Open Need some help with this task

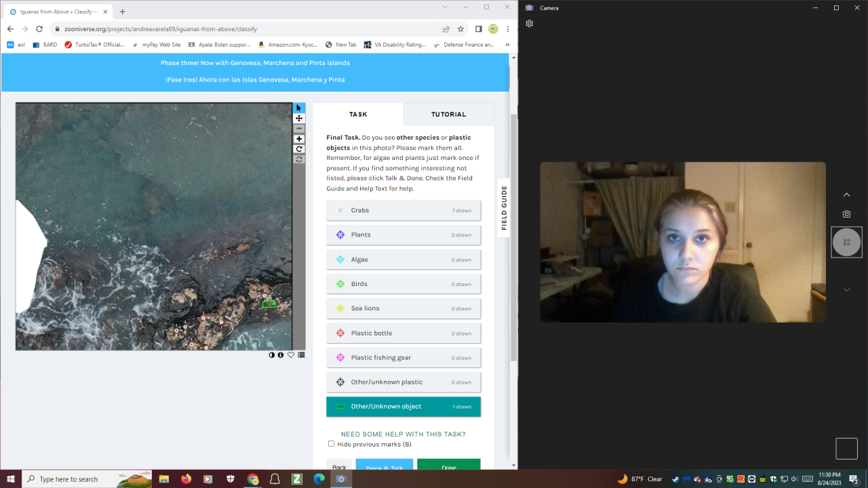tap(403, 434)
